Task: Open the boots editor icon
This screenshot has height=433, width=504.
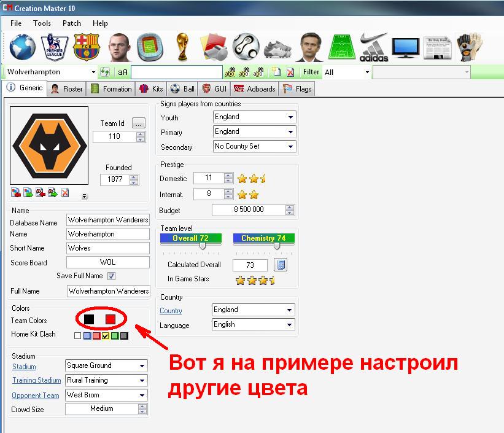Action: coord(277,50)
